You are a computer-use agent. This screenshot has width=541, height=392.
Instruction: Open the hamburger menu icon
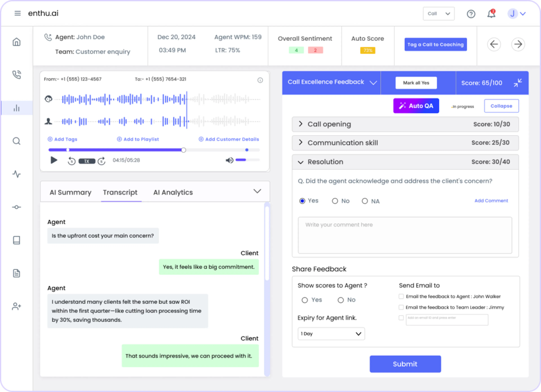(17, 13)
